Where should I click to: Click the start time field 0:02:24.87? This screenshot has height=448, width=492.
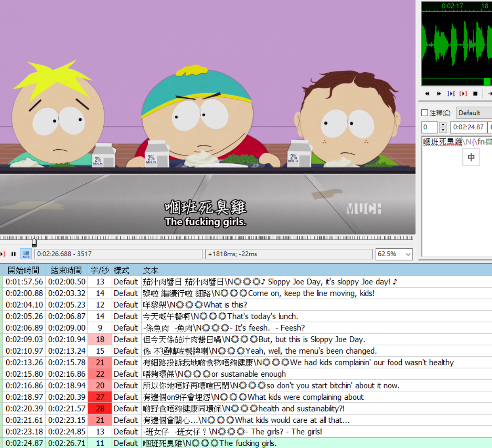coord(468,127)
